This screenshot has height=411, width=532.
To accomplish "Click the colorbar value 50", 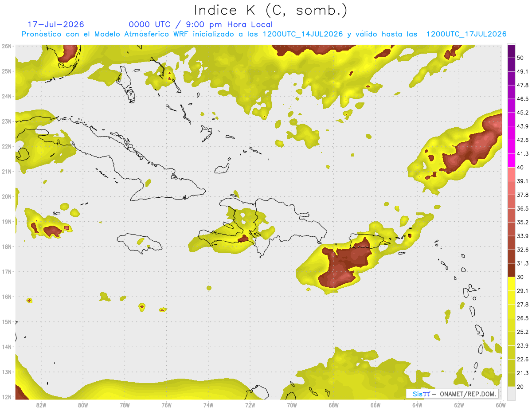I will point(520,58).
